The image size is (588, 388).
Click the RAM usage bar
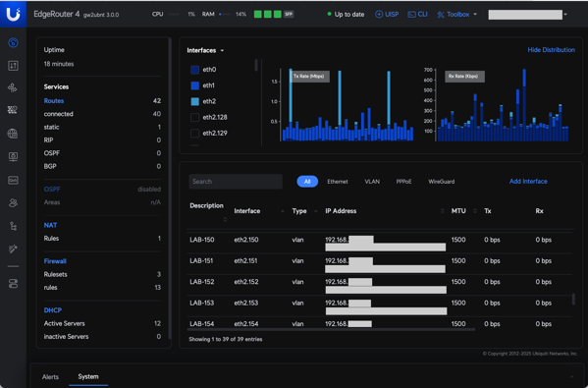tap(224, 15)
